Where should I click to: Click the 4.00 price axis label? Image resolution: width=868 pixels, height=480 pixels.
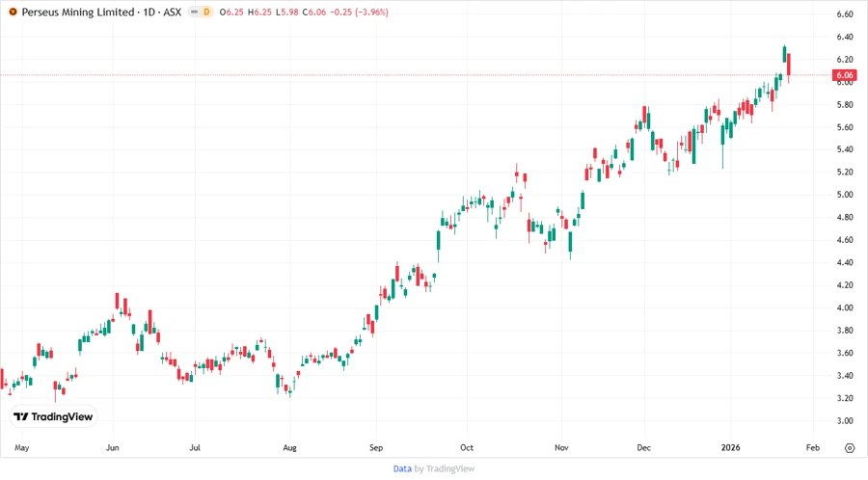click(x=845, y=308)
